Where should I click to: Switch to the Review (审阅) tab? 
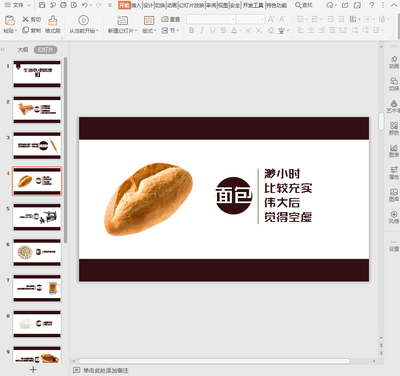tap(211, 5)
